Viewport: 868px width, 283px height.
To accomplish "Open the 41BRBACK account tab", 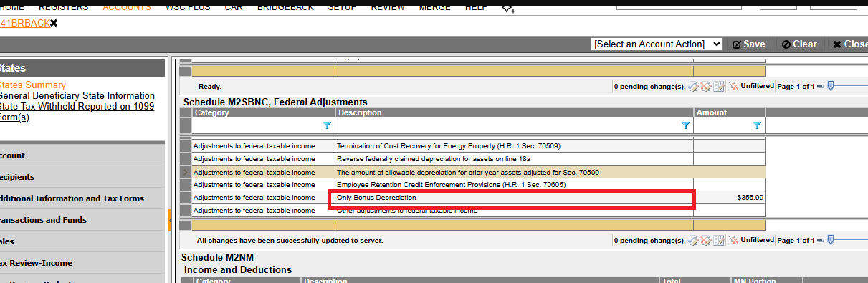I will click(x=24, y=23).
